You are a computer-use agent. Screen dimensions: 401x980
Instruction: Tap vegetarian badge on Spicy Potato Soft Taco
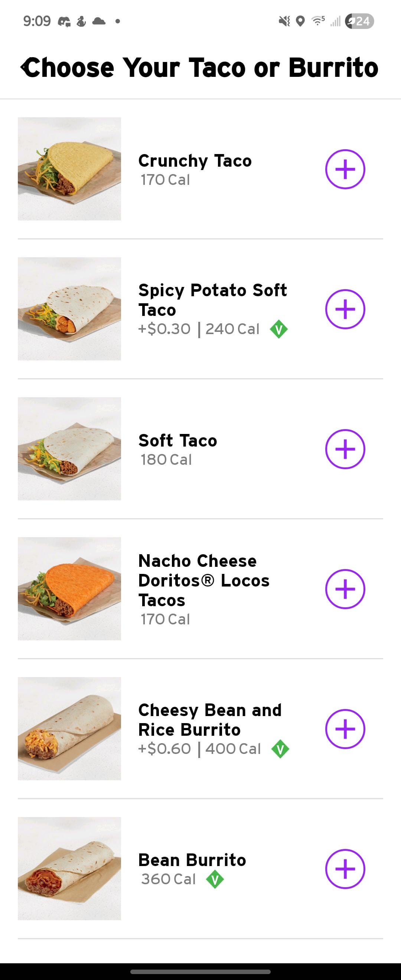[279, 329]
